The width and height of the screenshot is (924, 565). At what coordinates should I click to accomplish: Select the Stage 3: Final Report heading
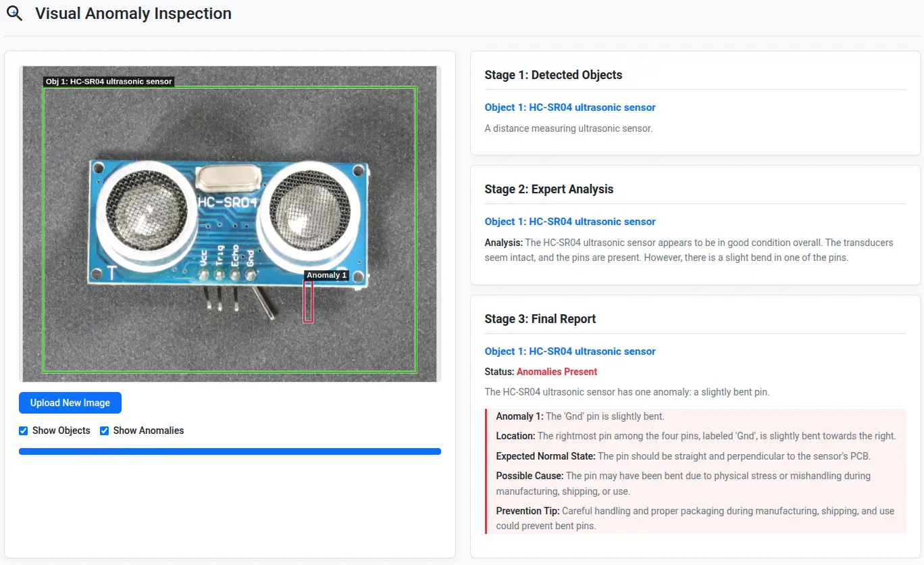coord(540,319)
